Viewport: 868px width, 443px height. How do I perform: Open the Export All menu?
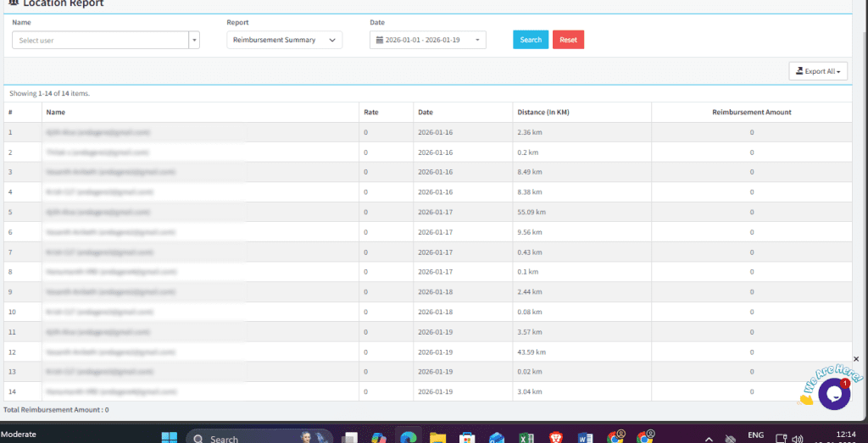(x=818, y=71)
